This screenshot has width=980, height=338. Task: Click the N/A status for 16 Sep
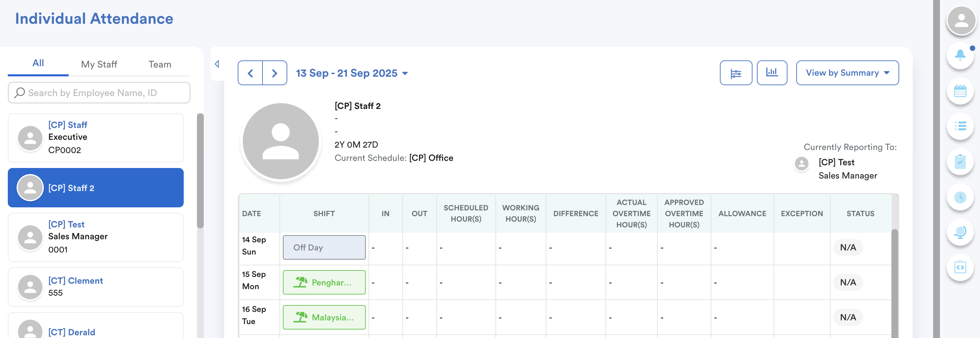coord(848,317)
